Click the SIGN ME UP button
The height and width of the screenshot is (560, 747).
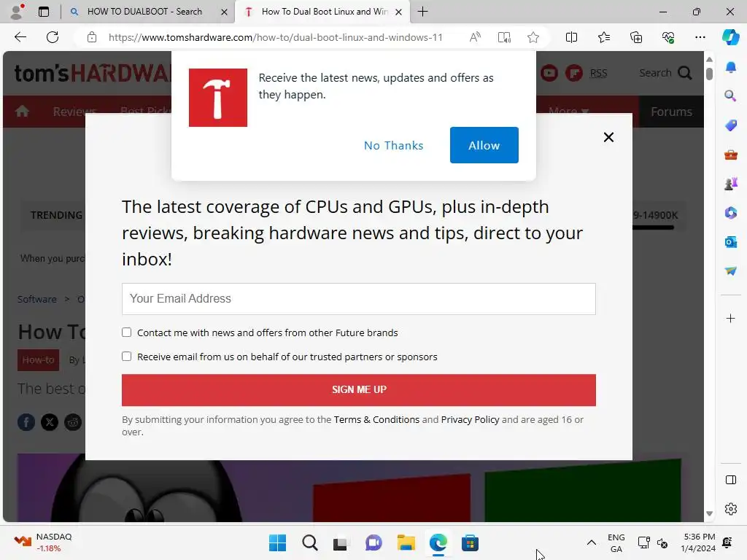[359, 390]
